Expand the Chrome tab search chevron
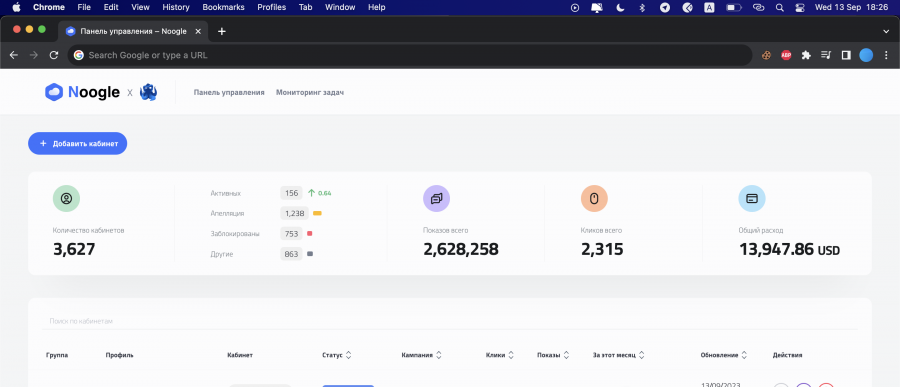Viewport: 900px width, 387px height. [886, 31]
